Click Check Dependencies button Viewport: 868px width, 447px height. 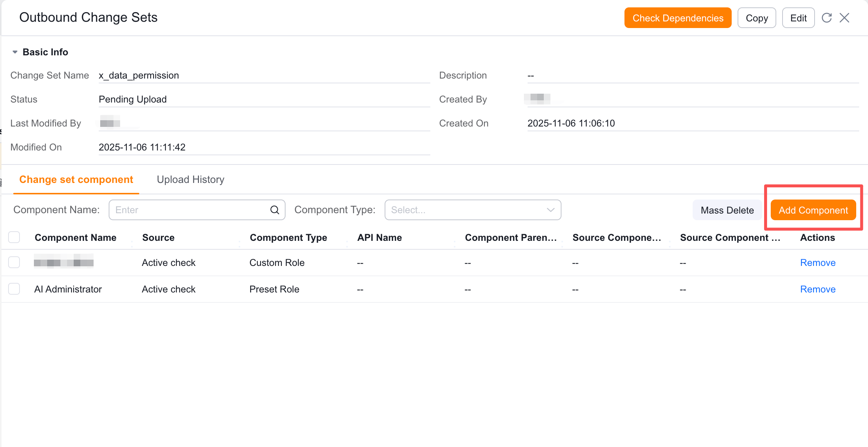click(x=678, y=18)
